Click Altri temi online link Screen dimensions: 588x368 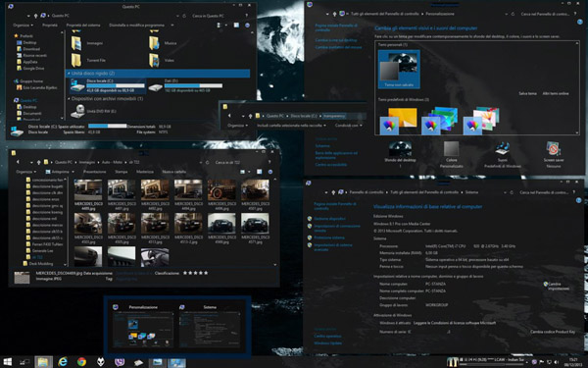pos(556,93)
